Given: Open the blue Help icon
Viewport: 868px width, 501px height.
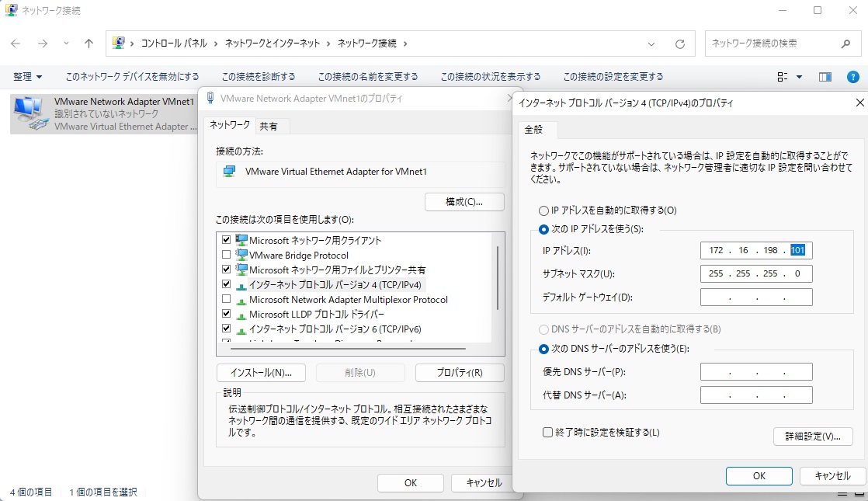Looking at the screenshot, I should 853,77.
